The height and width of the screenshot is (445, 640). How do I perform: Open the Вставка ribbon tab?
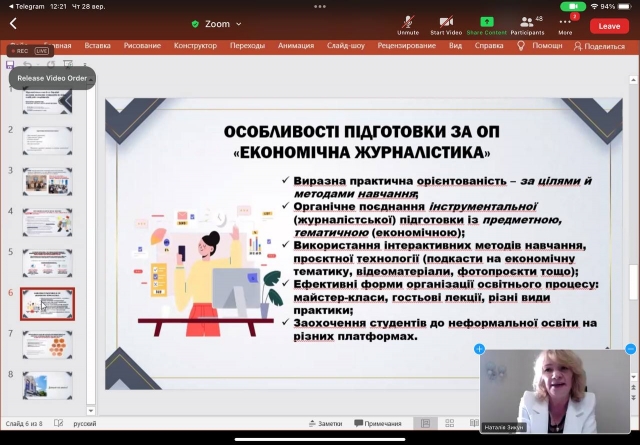coord(97,45)
